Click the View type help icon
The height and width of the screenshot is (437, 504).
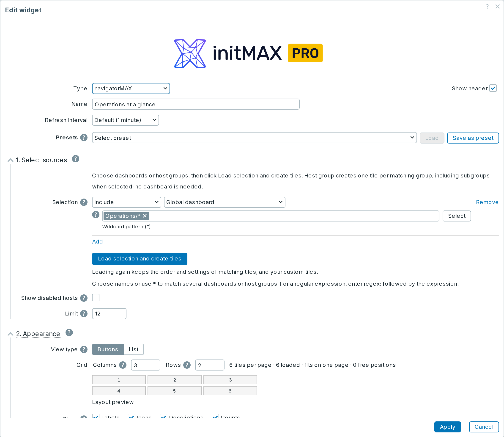[84, 349]
